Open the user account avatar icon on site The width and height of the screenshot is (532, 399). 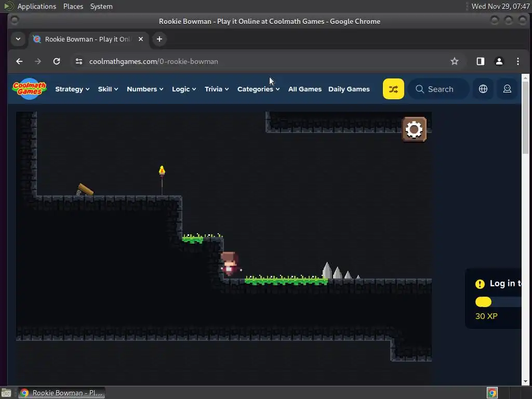[x=507, y=89]
